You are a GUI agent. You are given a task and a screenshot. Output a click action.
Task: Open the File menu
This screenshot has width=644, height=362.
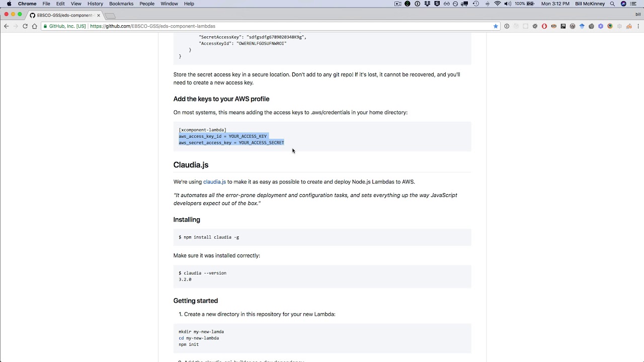tap(46, 4)
